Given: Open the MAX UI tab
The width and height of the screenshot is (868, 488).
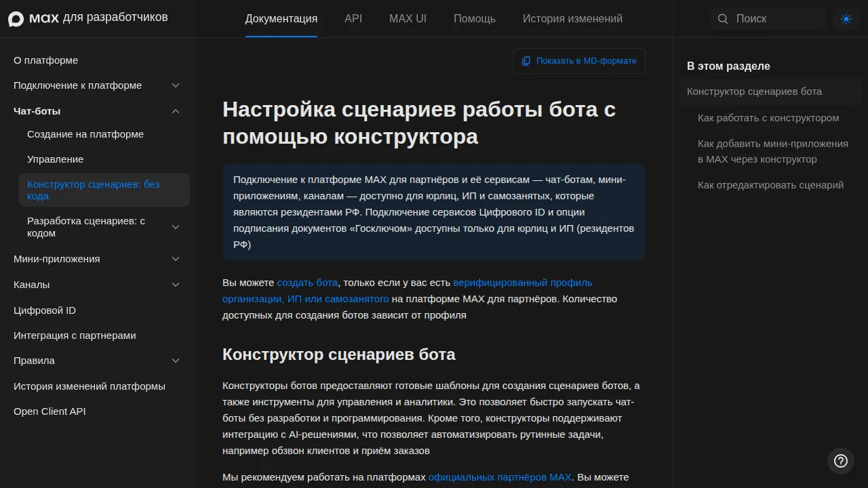Looking at the screenshot, I should click(408, 19).
